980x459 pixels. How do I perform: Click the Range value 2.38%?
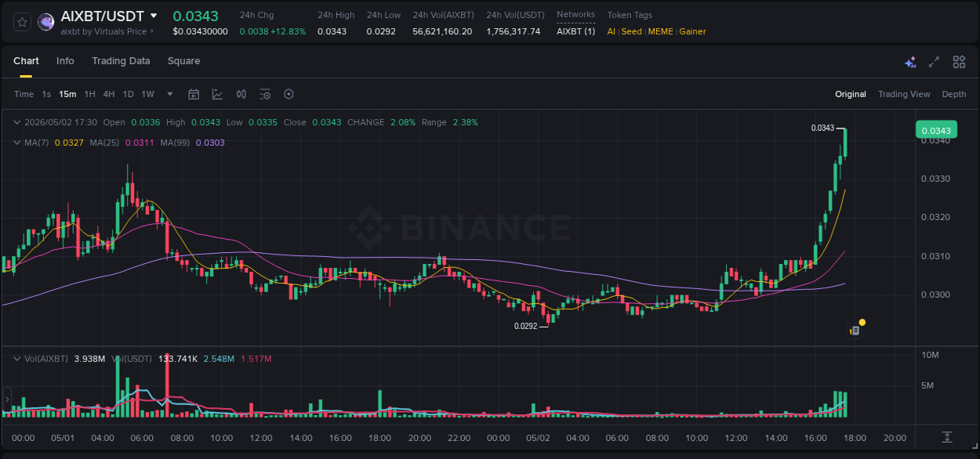[x=465, y=122]
